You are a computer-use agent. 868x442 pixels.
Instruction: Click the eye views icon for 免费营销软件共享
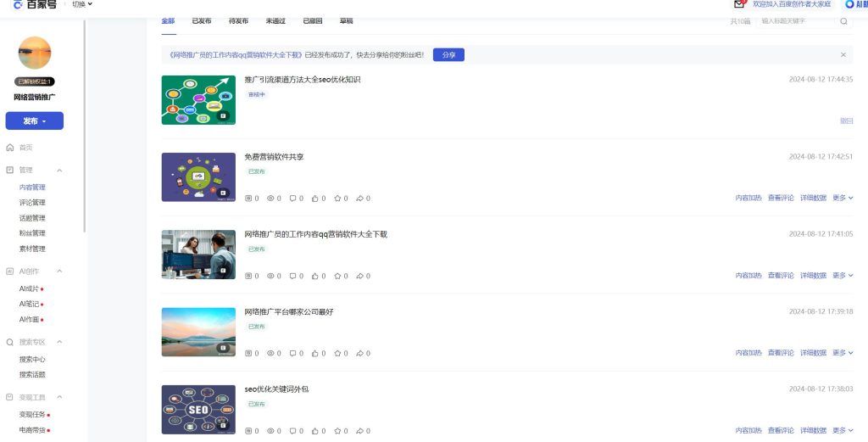coord(270,199)
